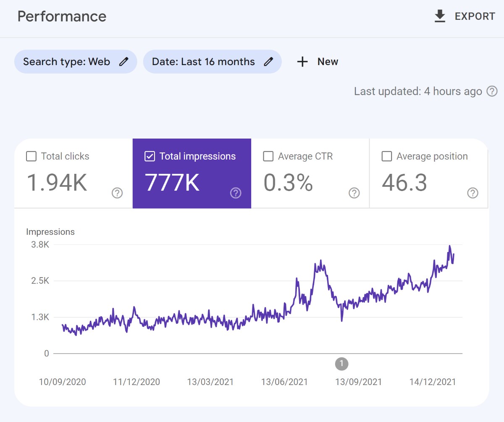Select the 1.94K Total clicks value

[57, 183]
